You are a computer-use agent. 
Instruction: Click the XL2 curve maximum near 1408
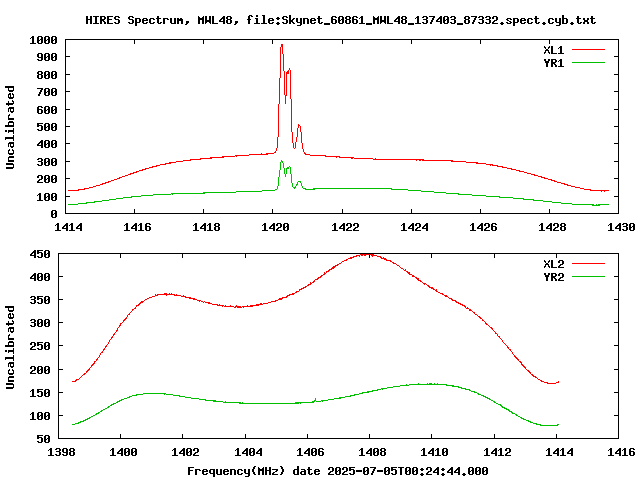coord(367,255)
